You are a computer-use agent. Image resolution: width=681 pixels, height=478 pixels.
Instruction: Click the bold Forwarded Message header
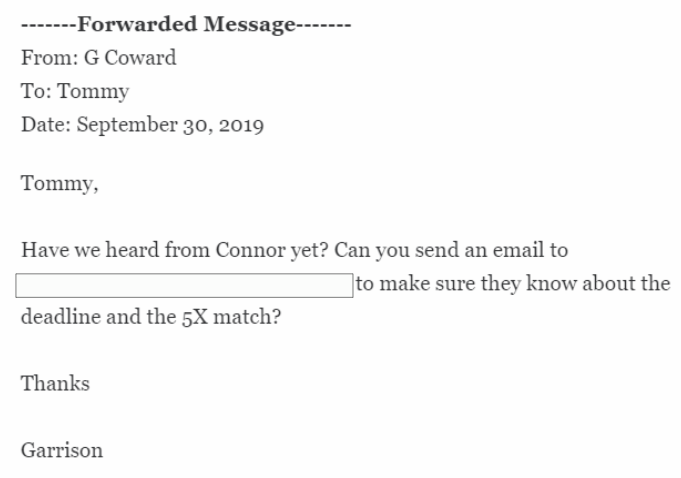186,24
